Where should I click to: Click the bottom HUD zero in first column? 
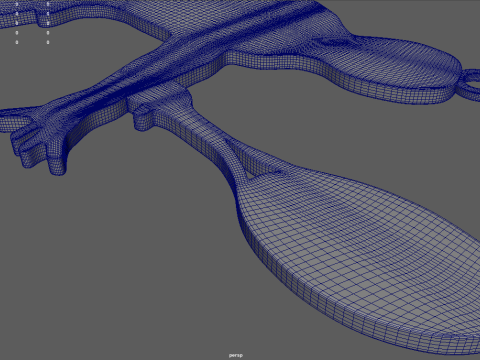(x=17, y=42)
